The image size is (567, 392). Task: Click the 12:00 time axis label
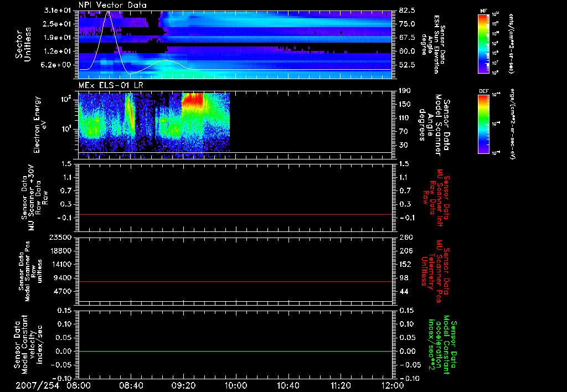click(x=393, y=385)
